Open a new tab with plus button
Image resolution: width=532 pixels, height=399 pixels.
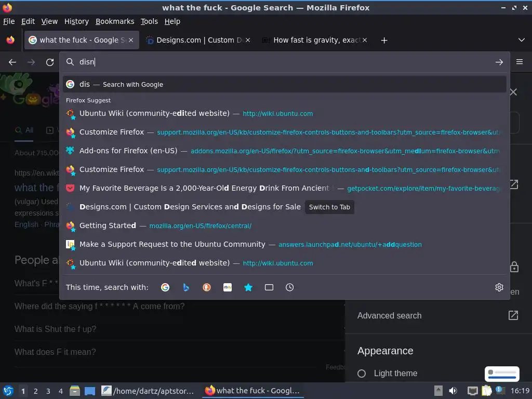(x=384, y=41)
